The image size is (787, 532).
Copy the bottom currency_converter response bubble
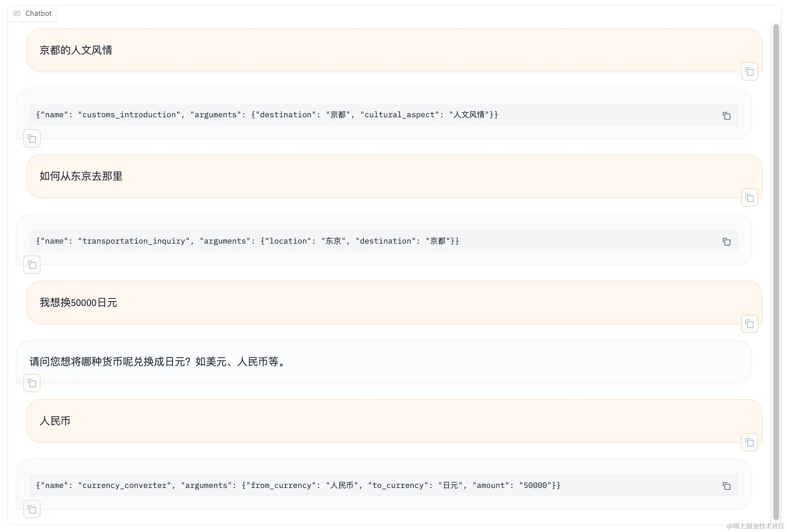[x=32, y=509]
